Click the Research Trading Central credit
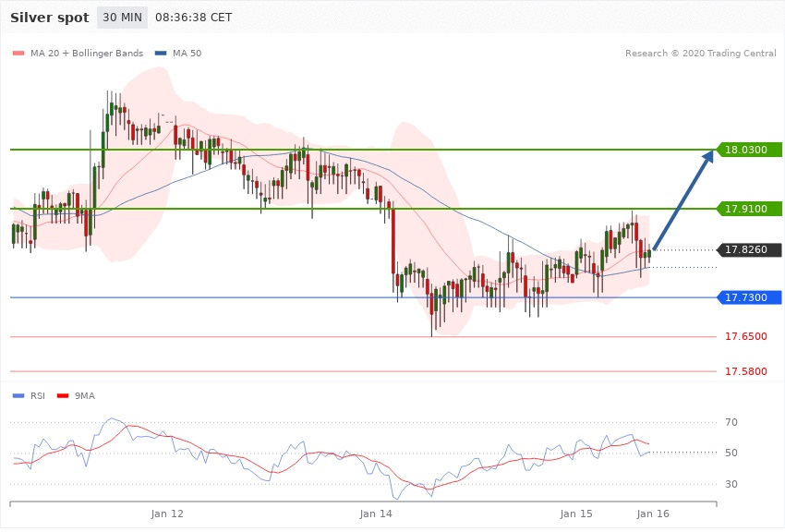This screenshot has width=785, height=532. pos(701,54)
